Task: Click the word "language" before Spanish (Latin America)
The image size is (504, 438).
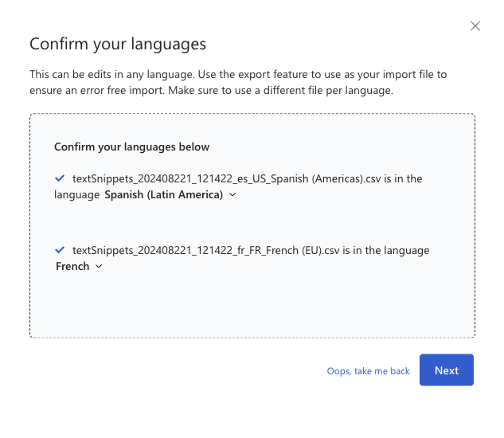Action: 77,194
